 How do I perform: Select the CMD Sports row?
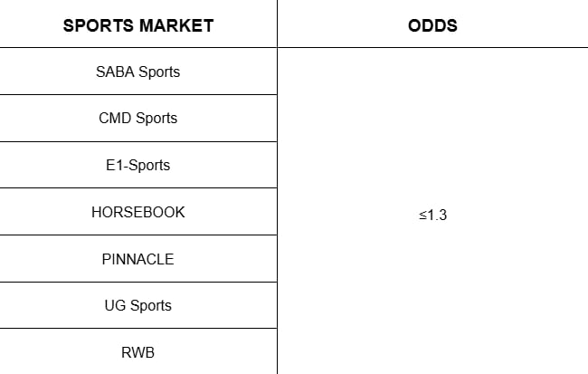point(138,119)
